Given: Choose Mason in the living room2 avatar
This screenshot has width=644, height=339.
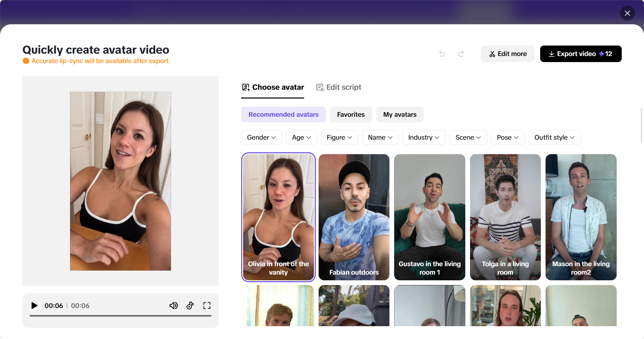Looking at the screenshot, I should point(581,217).
